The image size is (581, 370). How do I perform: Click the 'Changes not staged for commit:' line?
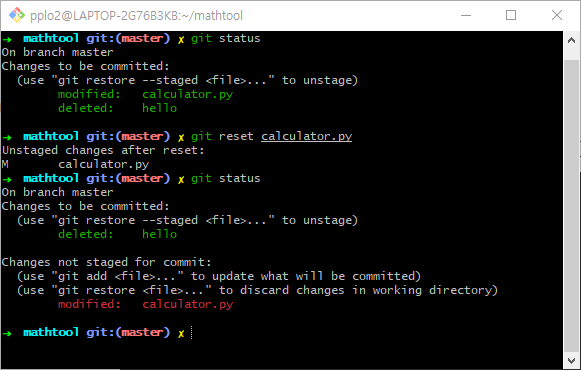[106, 262]
